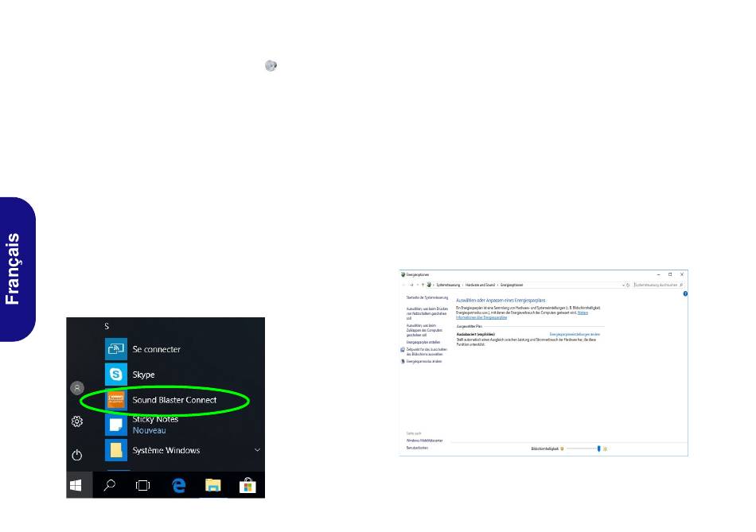The height and width of the screenshot is (532, 756).
Task: Open Task View on the taskbar
Action: [x=142, y=485]
